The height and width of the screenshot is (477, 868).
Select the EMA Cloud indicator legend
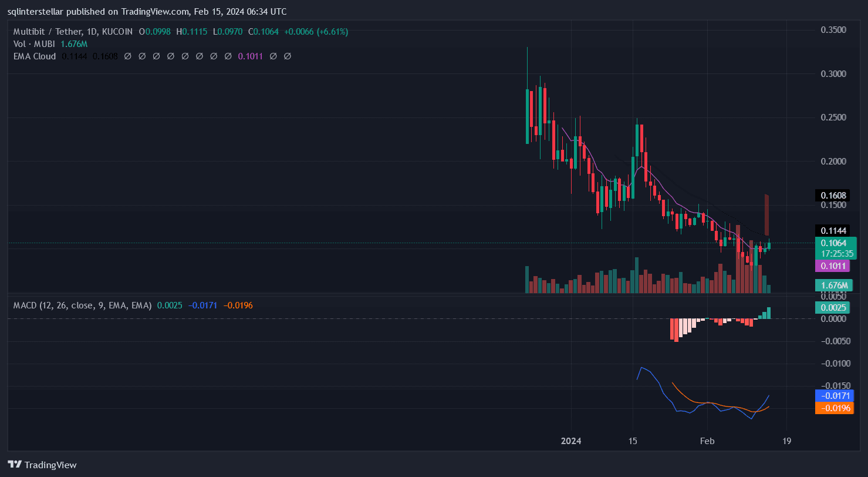pyautogui.click(x=35, y=56)
